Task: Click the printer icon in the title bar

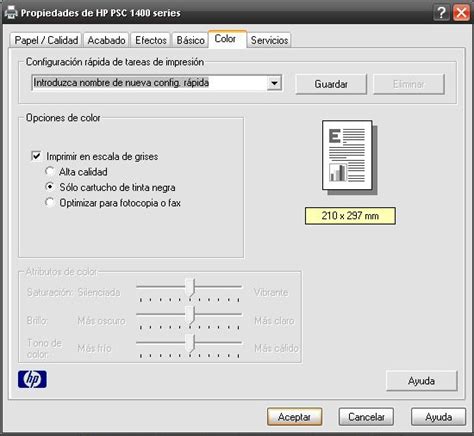Action: [x=11, y=13]
